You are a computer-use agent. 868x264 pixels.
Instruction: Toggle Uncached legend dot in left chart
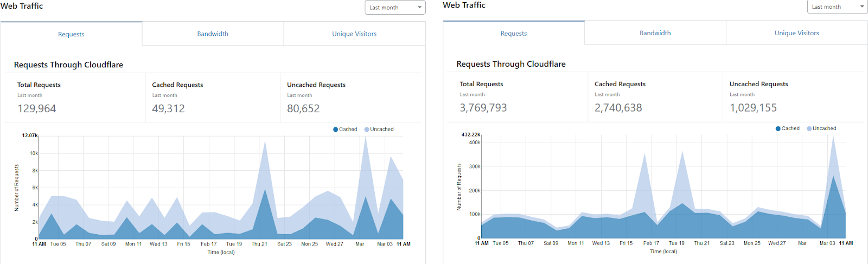click(x=367, y=130)
